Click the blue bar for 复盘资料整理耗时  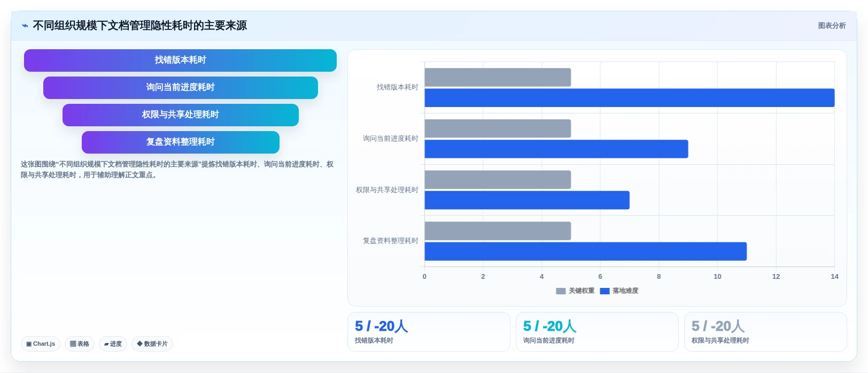[586, 252]
